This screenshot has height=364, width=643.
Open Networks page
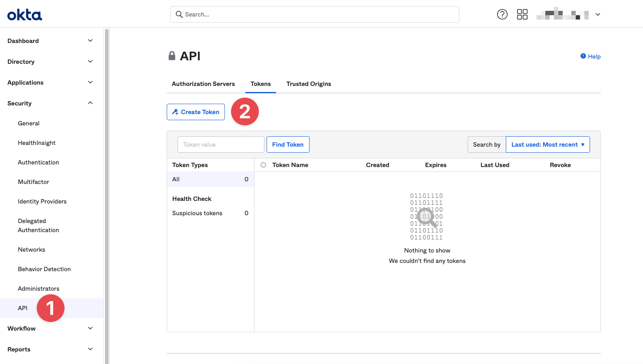(31, 249)
